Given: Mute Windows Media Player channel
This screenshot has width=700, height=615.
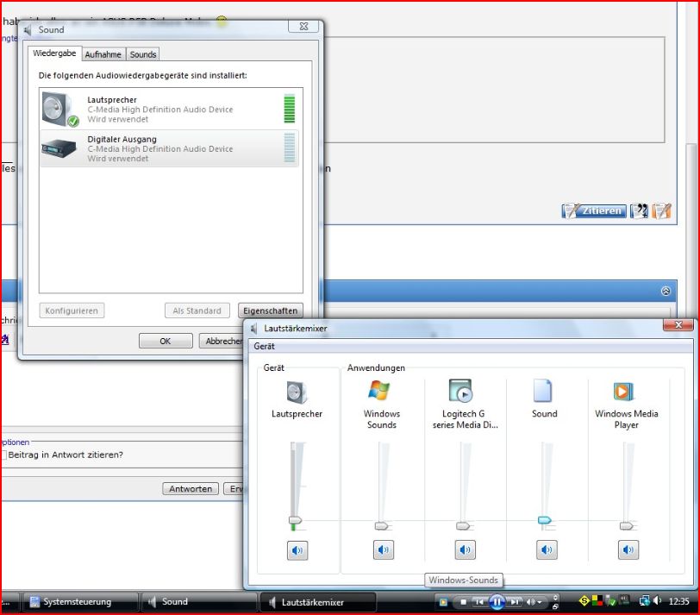Looking at the screenshot, I should [628, 549].
